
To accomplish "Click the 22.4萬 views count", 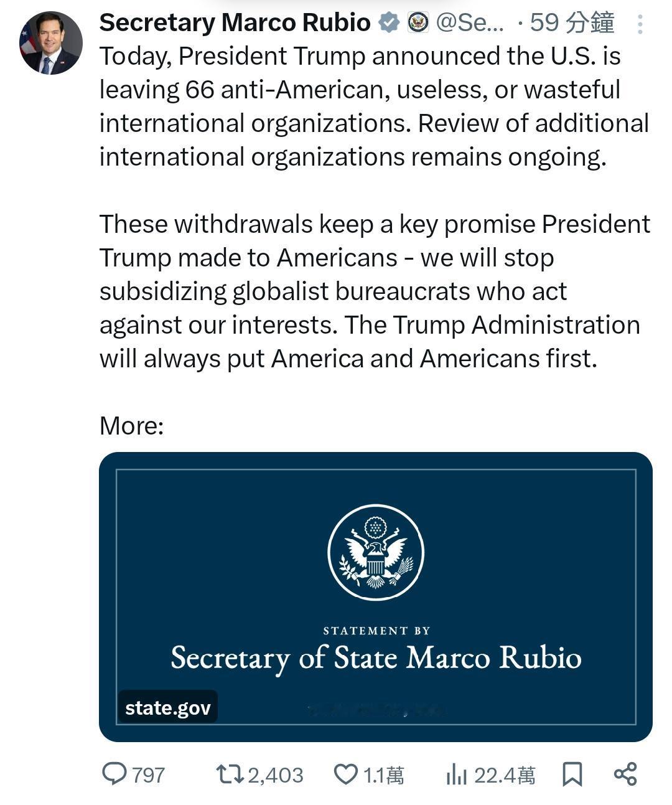I will 505,775.
